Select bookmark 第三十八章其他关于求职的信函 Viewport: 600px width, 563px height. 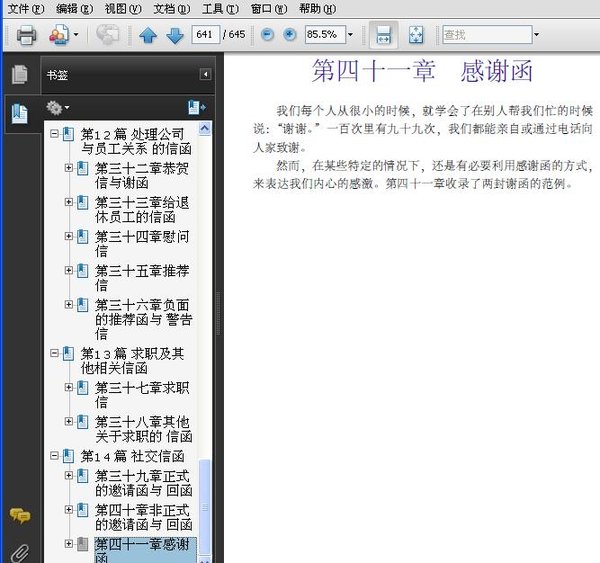click(143, 429)
